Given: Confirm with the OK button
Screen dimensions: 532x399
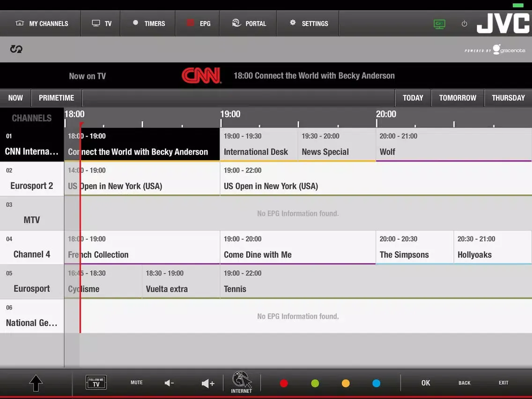Looking at the screenshot, I should point(426,383).
